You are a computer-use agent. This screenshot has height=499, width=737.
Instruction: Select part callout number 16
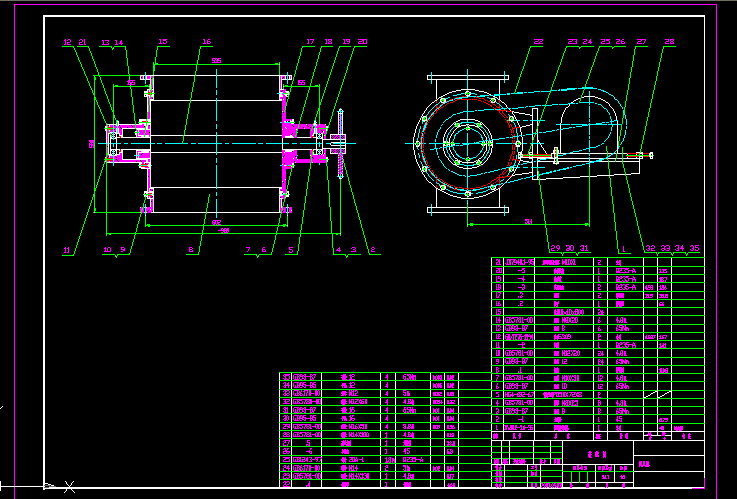pos(207,42)
